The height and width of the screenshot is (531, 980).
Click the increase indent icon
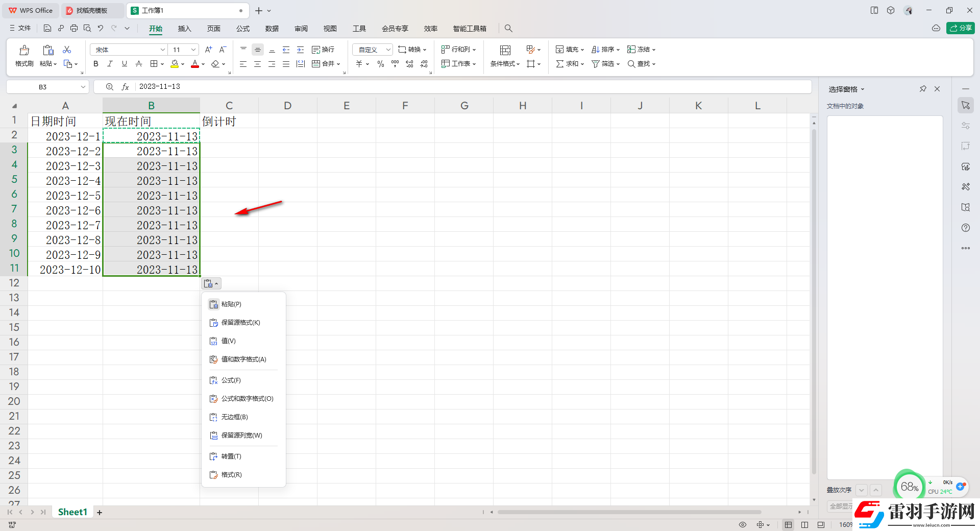coord(301,50)
